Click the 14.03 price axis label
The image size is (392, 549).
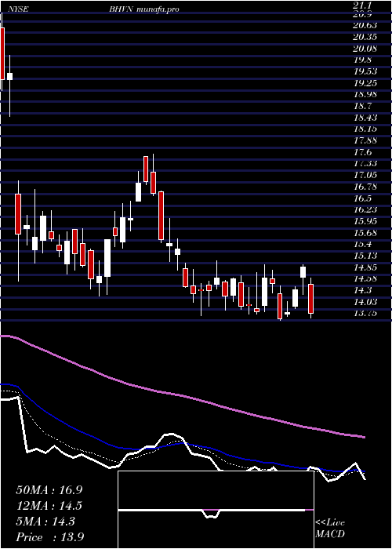click(365, 301)
